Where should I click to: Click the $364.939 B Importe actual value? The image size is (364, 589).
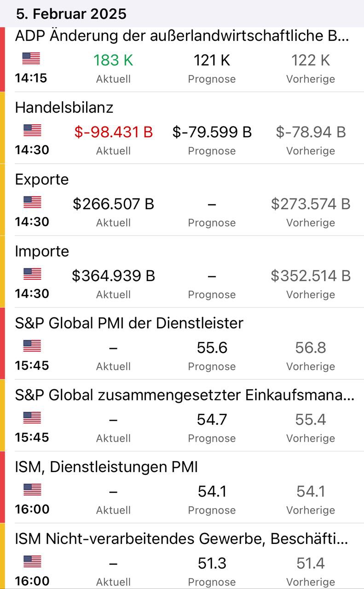coord(113,276)
